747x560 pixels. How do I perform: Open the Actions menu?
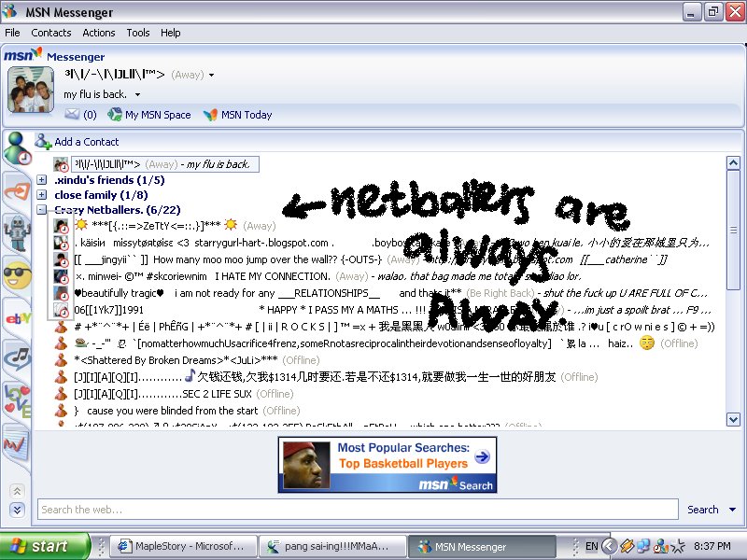coord(99,33)
